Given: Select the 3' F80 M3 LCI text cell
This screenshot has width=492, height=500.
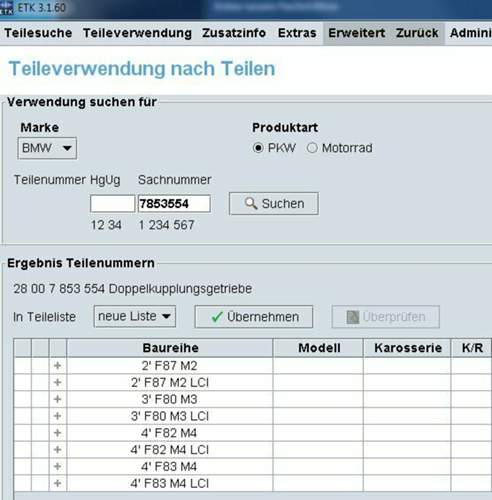Looking at the screenshot, I should point(170,416).
